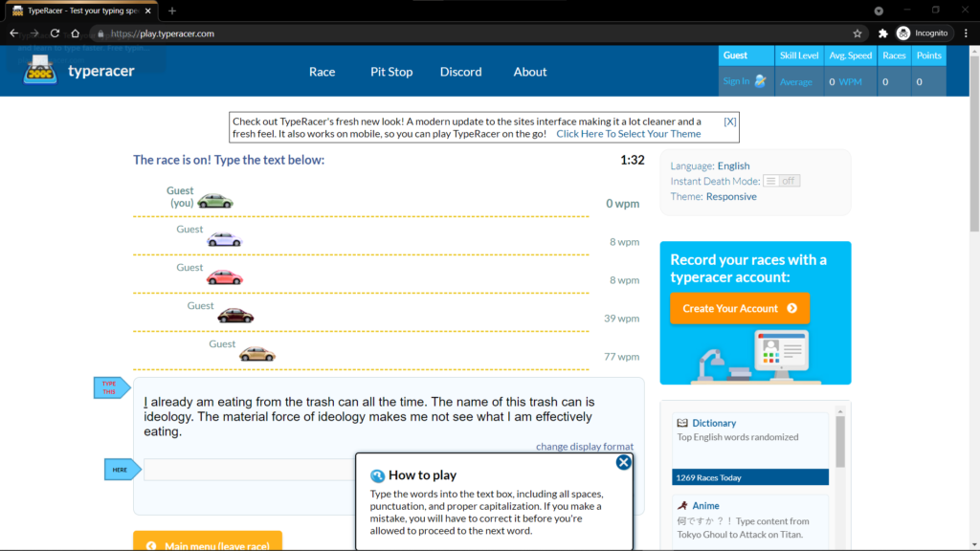980x551 pixels.
Task: Open the Pit Stop menu
Action: pyautogui.click(x=391, y=72)
